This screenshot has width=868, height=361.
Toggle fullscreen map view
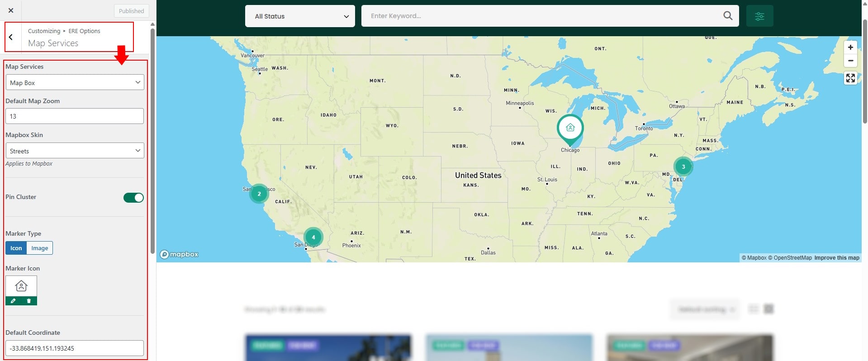(850, 78)
